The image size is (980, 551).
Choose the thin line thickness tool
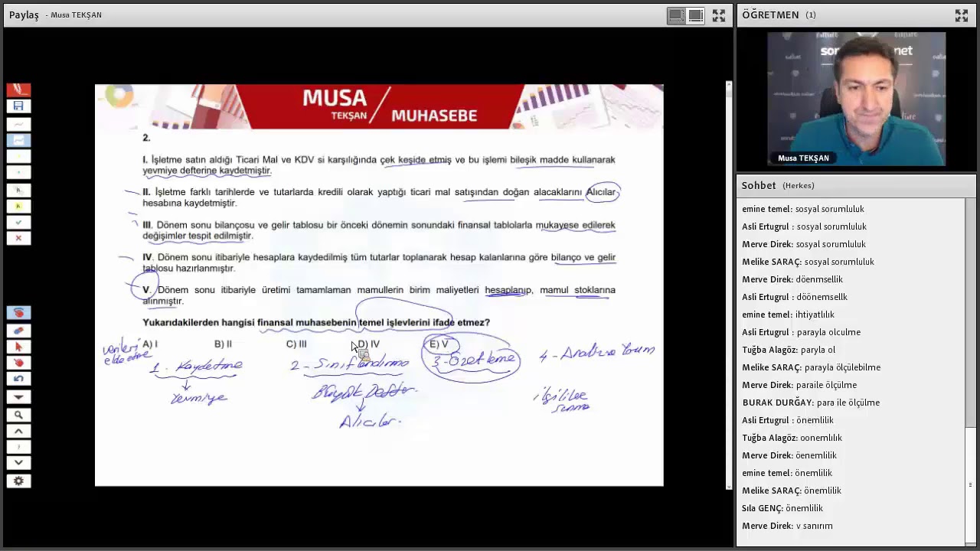(x=18, y=124)
